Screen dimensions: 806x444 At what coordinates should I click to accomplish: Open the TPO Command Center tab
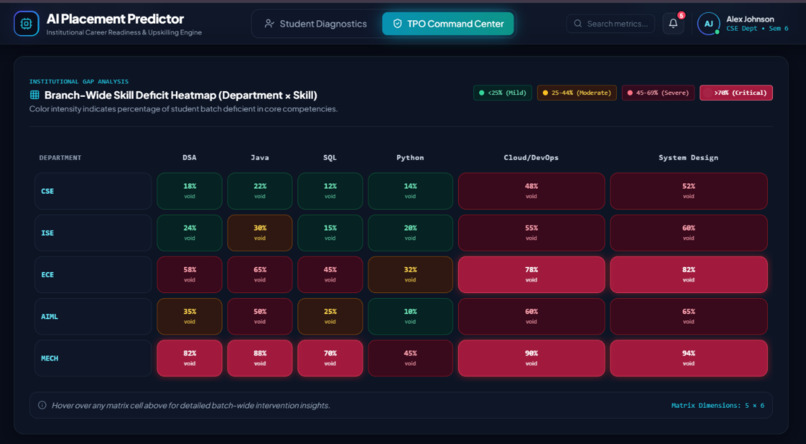point(448,24)
